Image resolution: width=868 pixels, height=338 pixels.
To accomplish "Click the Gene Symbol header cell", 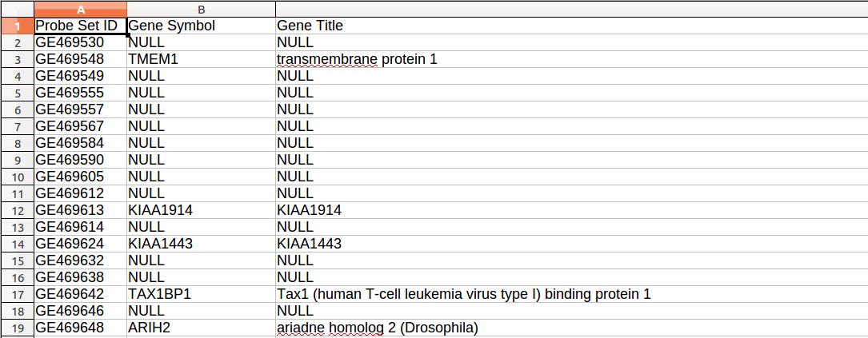I will pos(201,26).
